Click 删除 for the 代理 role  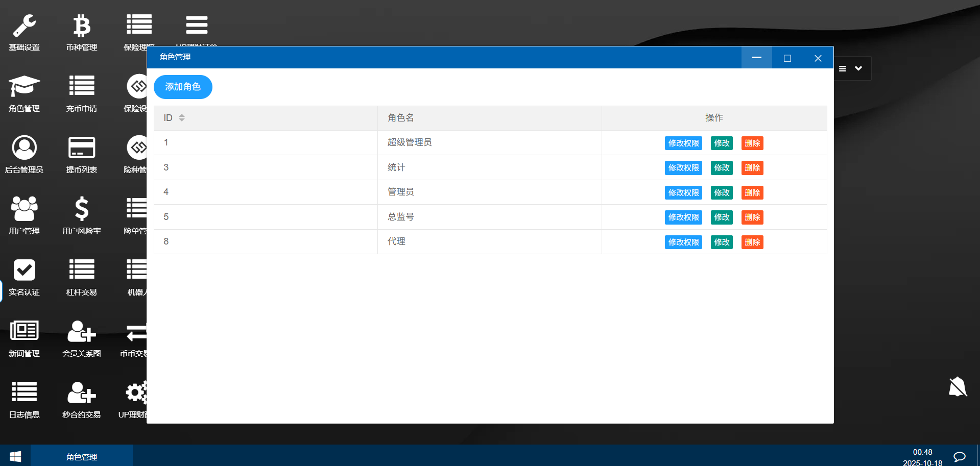pyautogui.click(x=752, y=242)
